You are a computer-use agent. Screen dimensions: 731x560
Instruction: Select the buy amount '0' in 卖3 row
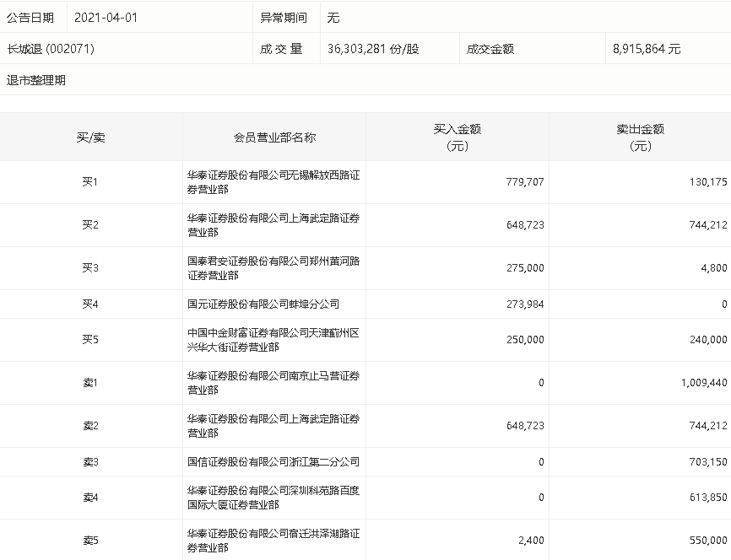(541, 462)
